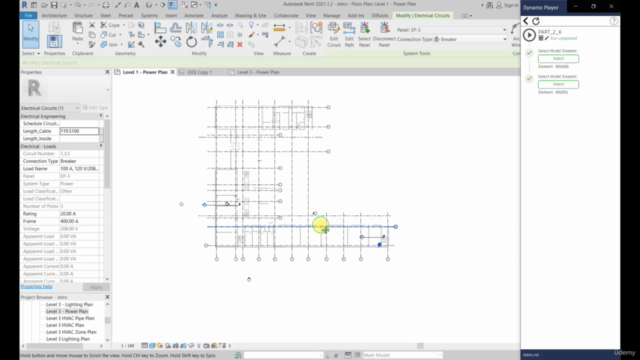This screenshot has height=360, width=640.
Task: Close the Properties panel
Action: 107,72
